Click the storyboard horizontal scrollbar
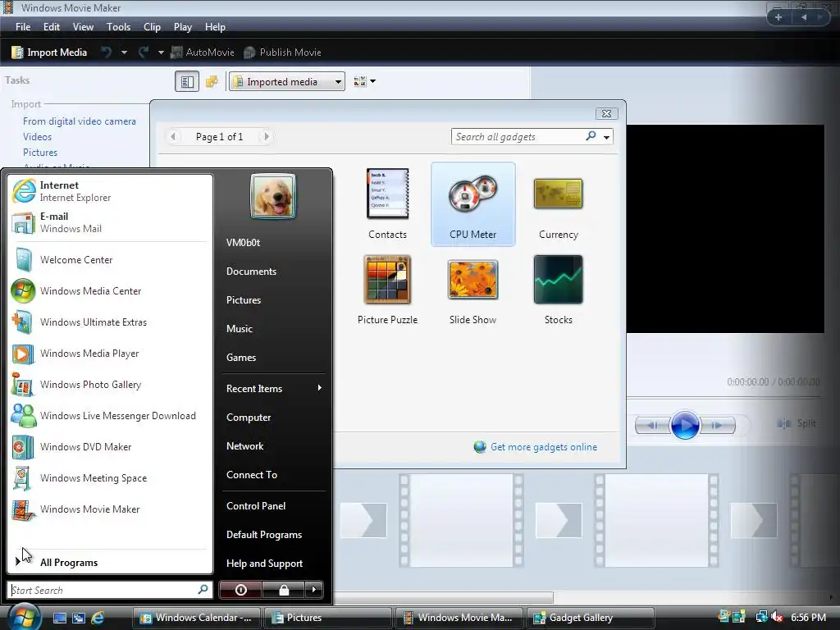 [x=444, y=597]
